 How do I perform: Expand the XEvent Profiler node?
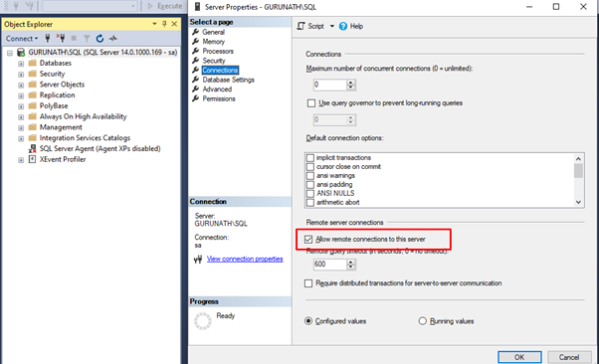[21, 160]
